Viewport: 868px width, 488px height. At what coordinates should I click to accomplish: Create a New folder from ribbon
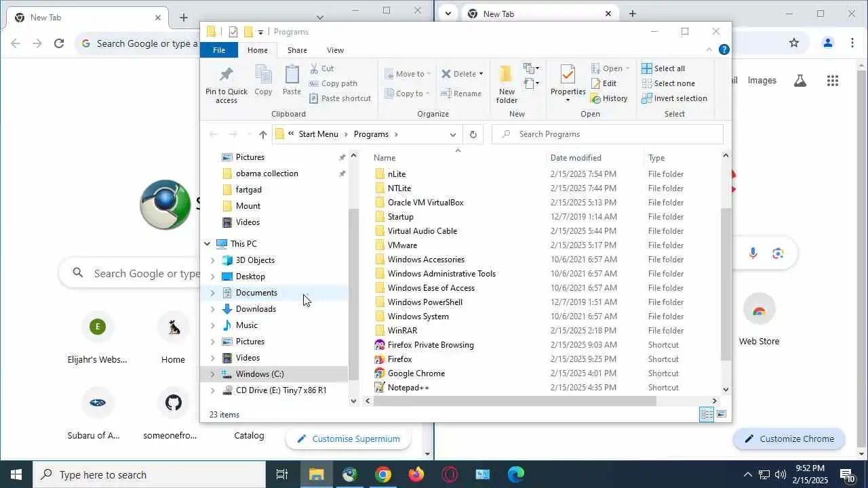tap(507, 84)
